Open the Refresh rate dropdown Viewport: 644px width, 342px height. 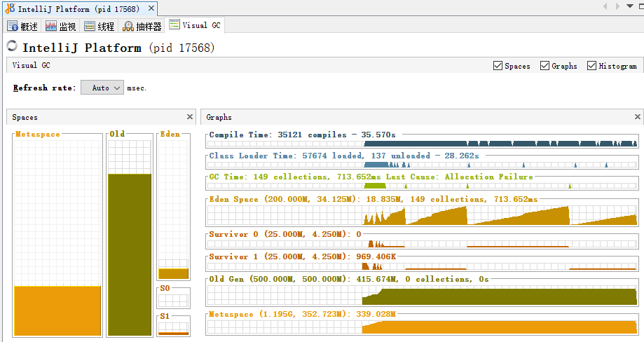[x=102, y=88]
